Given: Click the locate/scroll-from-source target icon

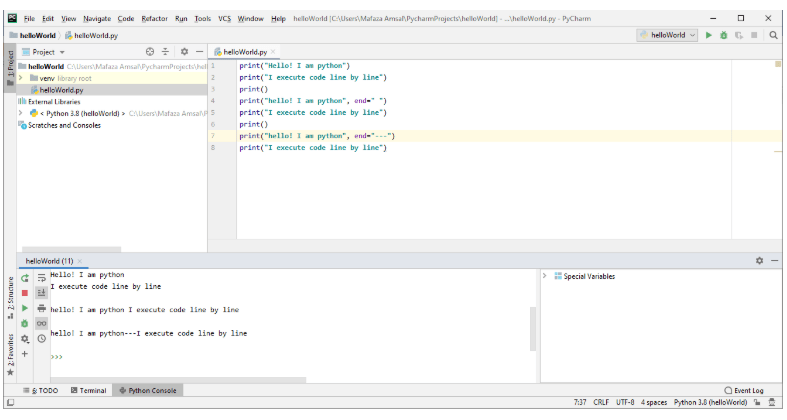Looking at the screenshot, I should (x=150, y=52).
